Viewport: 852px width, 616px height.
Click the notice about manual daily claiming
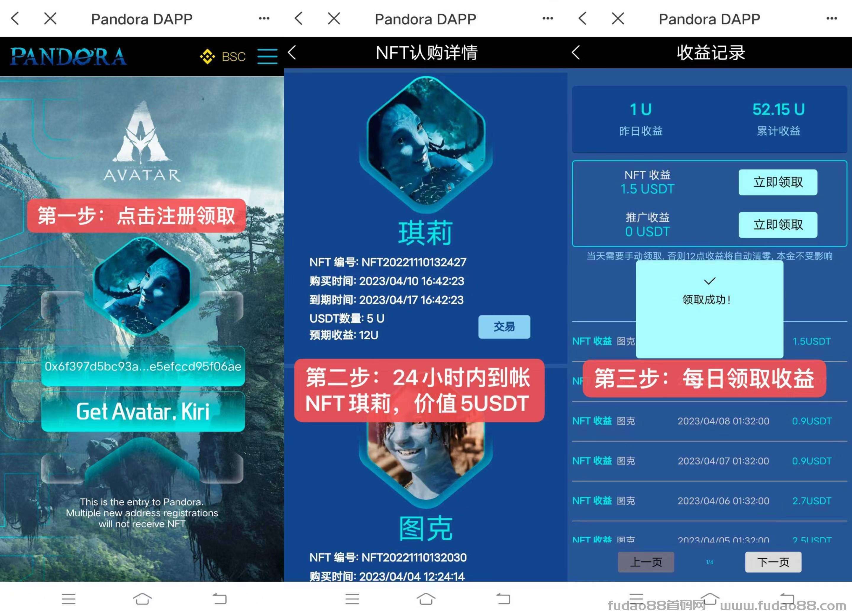click(x=709, y=256)
